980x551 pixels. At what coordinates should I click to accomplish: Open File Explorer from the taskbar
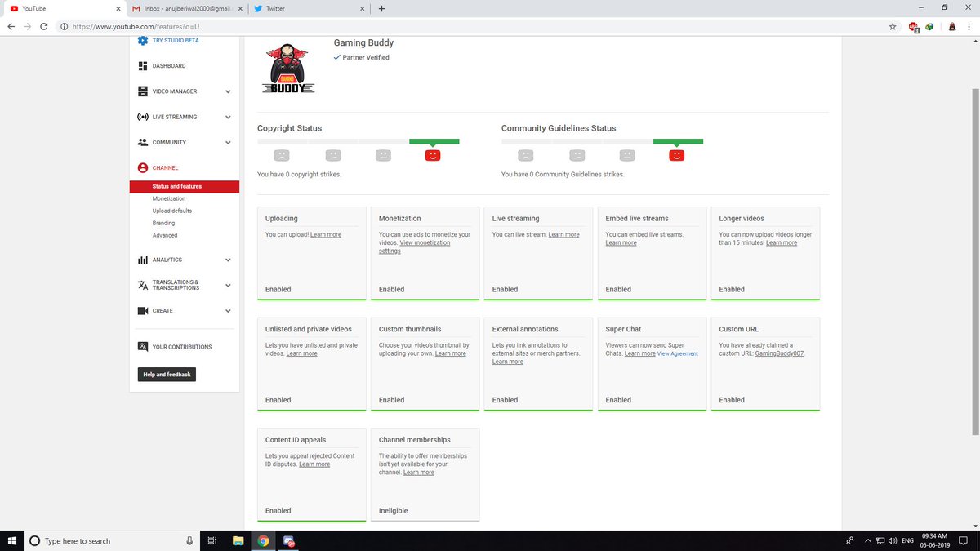coord(238,540)
